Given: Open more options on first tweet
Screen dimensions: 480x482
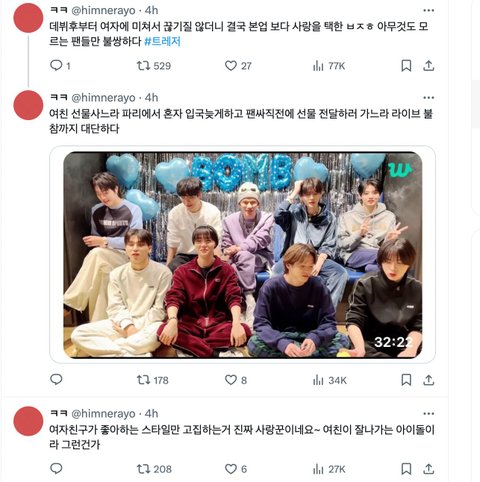Looking at the screenshot, I should 428,11.
